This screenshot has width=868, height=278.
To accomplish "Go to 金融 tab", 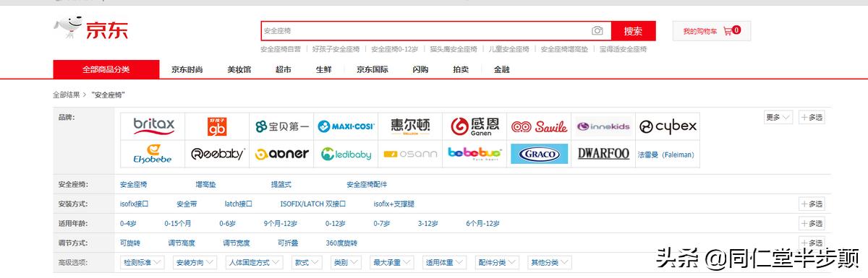I will point(502,69).
